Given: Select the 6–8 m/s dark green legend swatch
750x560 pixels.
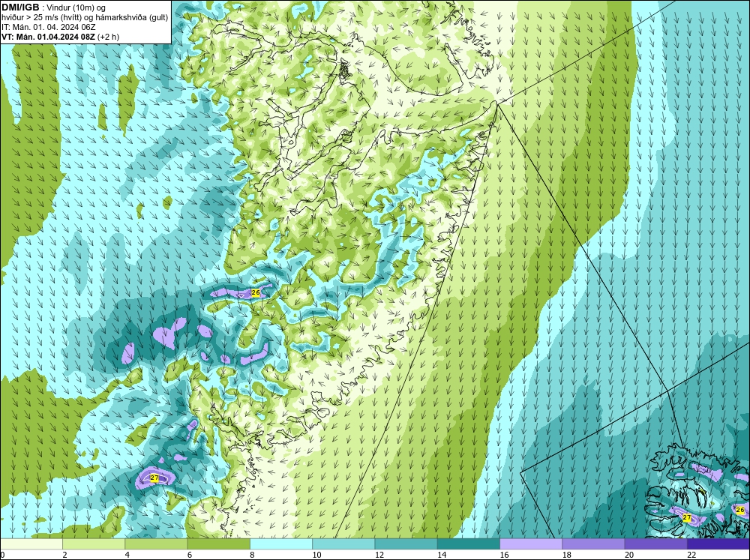Looking at the screenshot, I should click(x=218, y=544).
